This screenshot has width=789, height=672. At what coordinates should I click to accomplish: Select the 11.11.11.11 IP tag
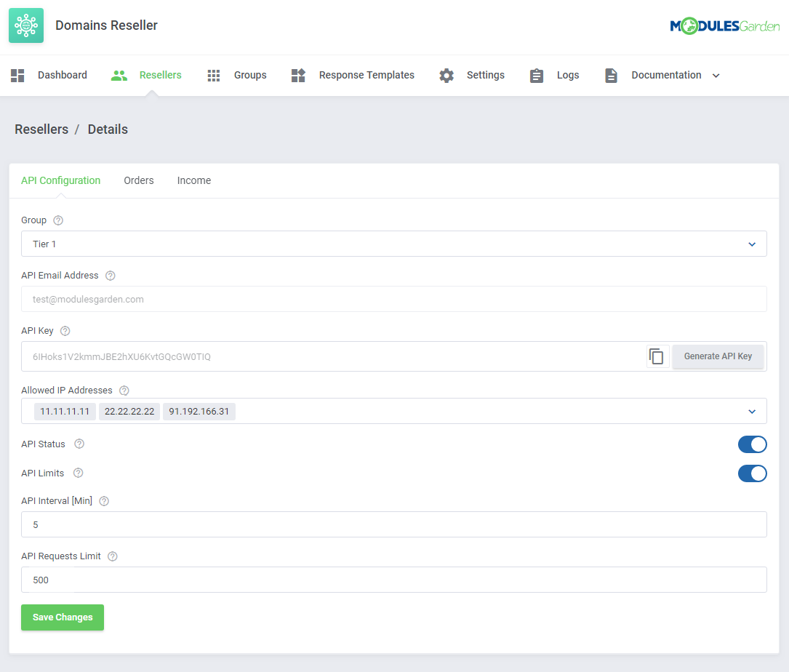click(x=65, y=412)
